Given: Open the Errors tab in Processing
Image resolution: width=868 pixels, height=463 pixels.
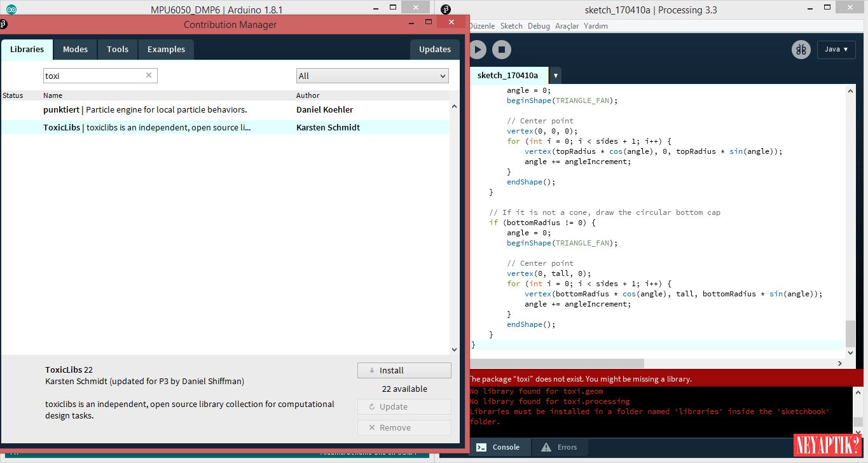Looking at the screenshot, I should [559, 447].
